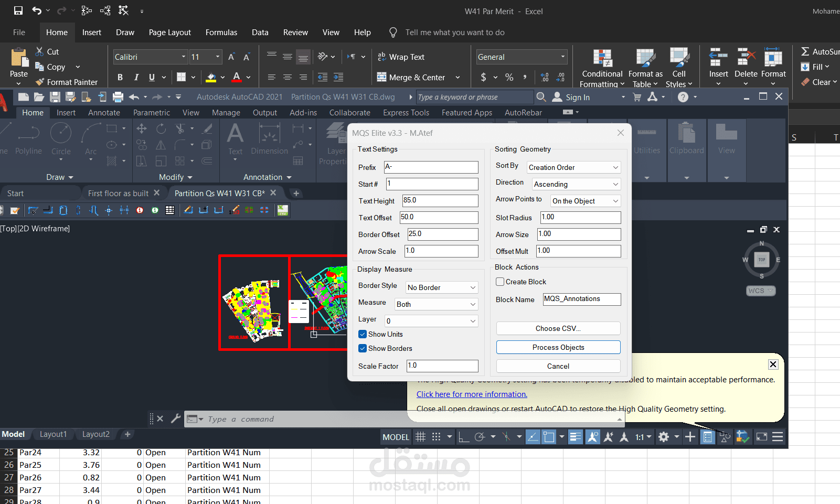Viewport: 840px width, 504px height.
Task: Open the Excel Formulas ribbon tab
Action: tap(221, 32)
